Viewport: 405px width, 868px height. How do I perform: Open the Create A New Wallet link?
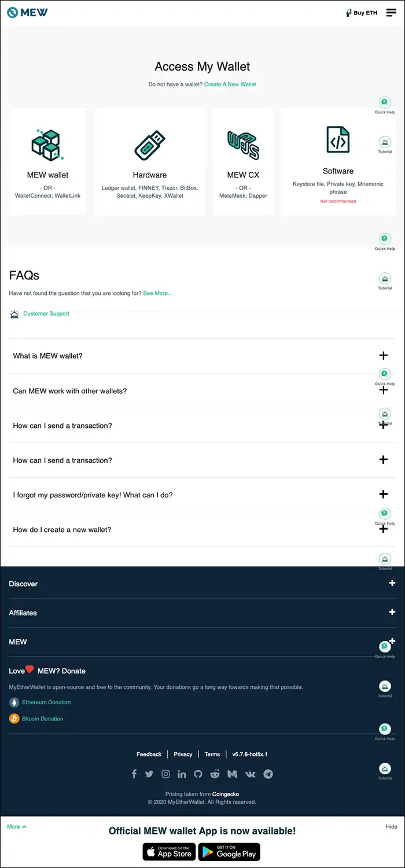pyautogui.click(x=230, y=84)
